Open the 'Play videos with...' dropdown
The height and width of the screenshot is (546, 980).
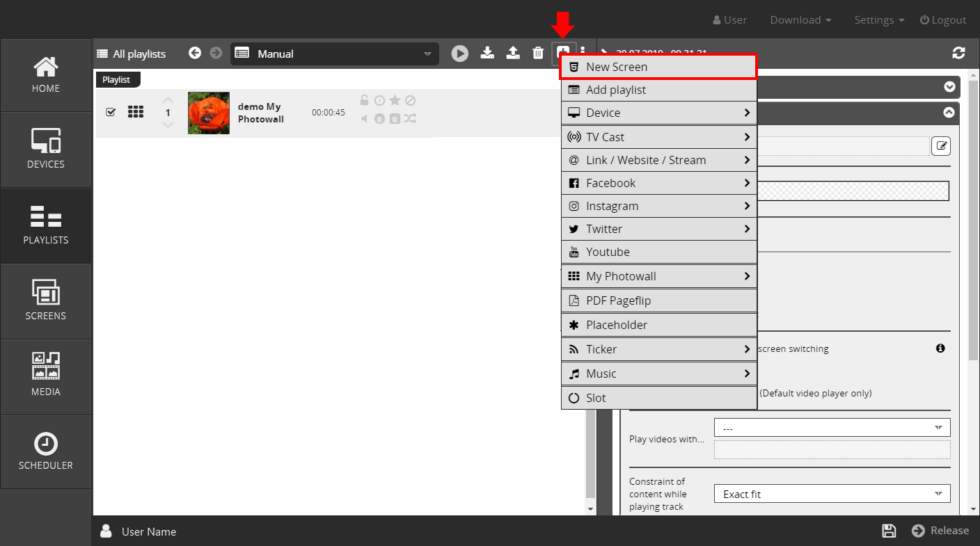click(832, 427)
